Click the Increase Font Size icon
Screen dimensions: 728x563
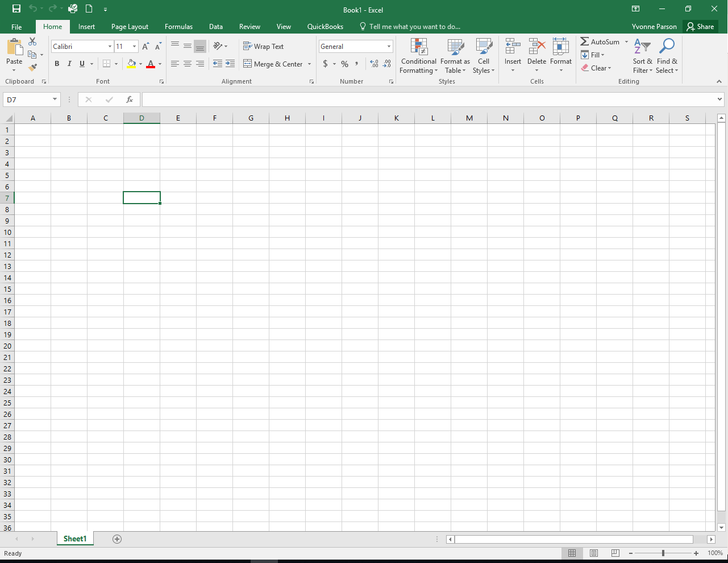pyautogui.click(x=145, y=47)
